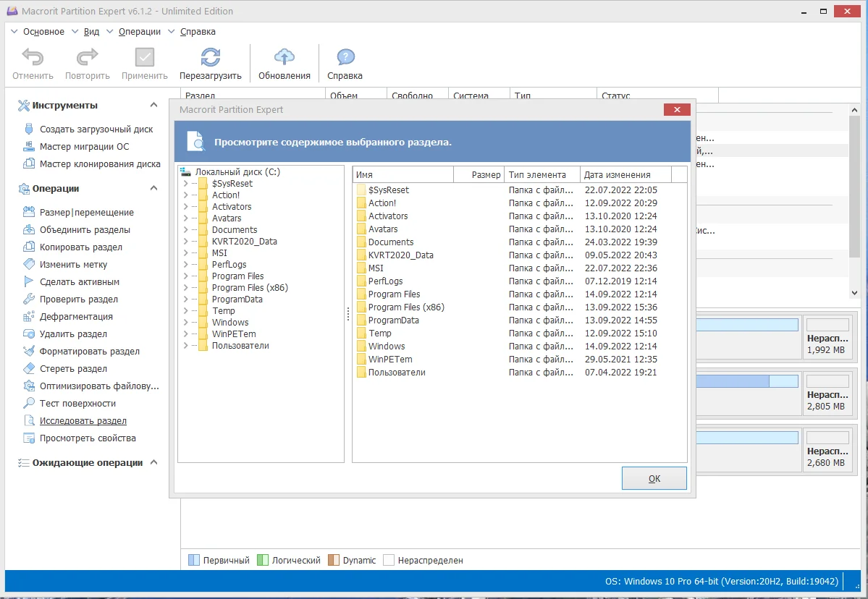868x599 pixels.
Task: Click the Первичный legend color swatch
Action: [x=194, y=560]
